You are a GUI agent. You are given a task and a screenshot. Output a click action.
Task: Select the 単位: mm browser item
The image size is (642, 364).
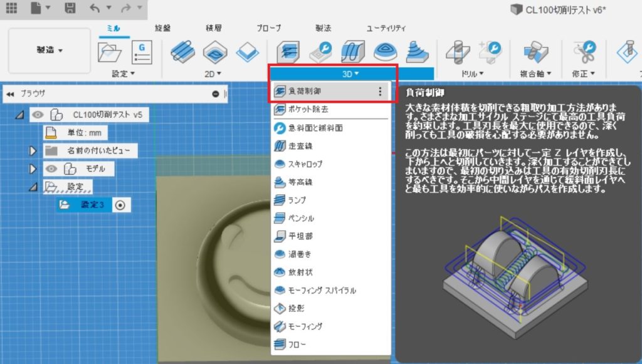pos(75,133)
